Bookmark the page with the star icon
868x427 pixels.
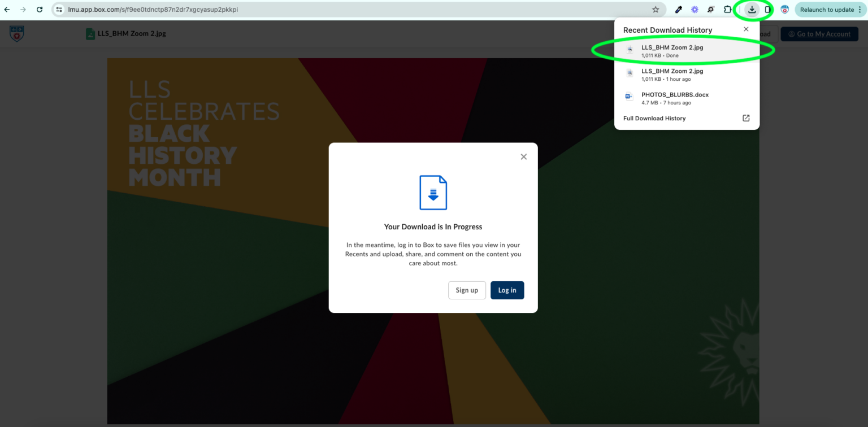coord(655,9)
